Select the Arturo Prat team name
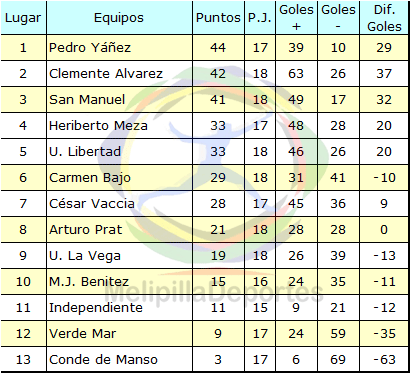 pyautogui.click(x=86, y=230)
